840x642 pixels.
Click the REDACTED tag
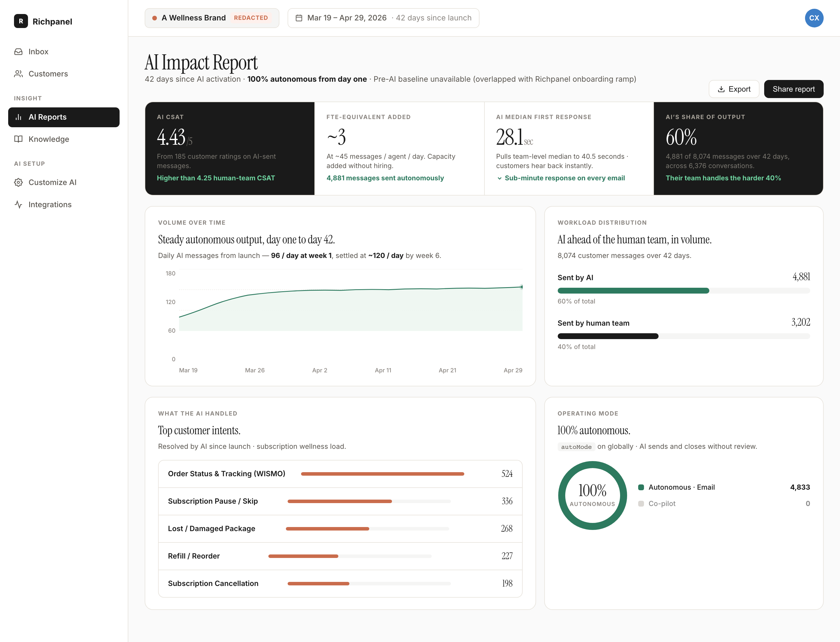[251, 18]
